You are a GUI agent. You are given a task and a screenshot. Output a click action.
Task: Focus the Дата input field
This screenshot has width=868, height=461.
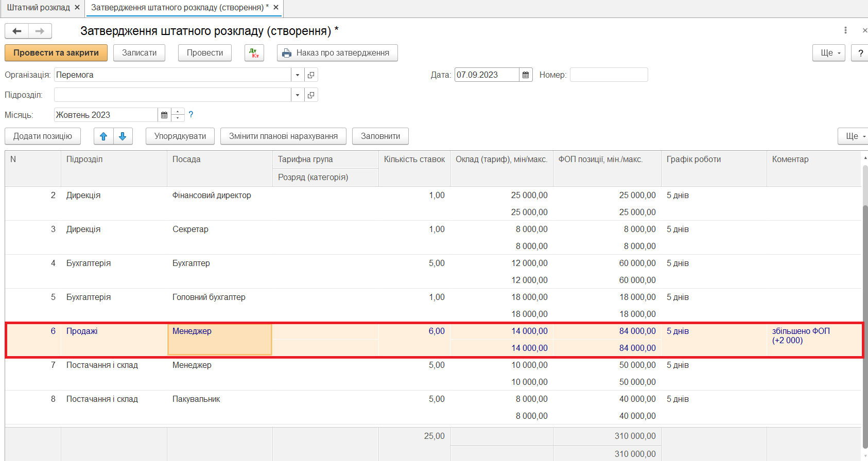pyautogui.click(x=487, y=75)
